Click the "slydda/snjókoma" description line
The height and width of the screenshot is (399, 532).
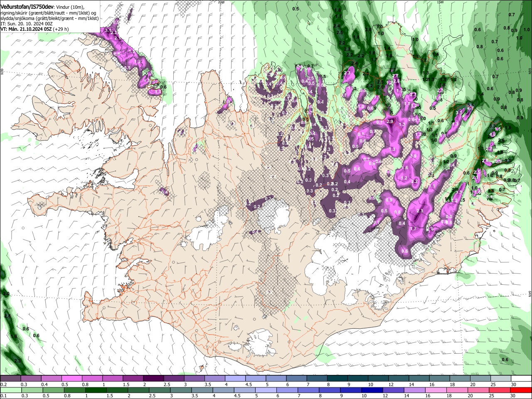(49, 18)
